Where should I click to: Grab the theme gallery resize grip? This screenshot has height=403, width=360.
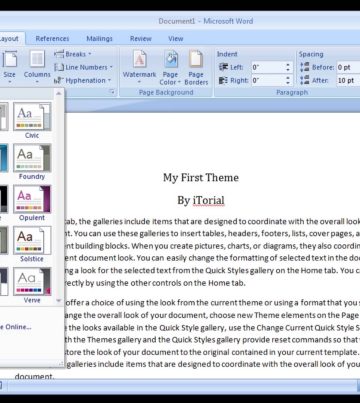point(61,363)
